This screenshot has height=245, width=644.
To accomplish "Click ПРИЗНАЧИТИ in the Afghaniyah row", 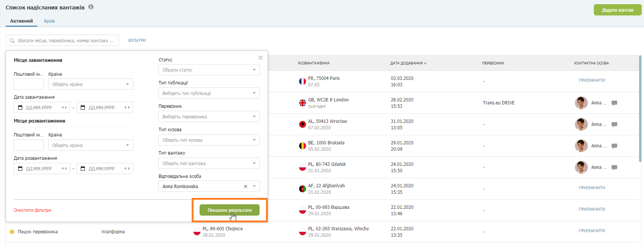I will [x=592, y=188].
